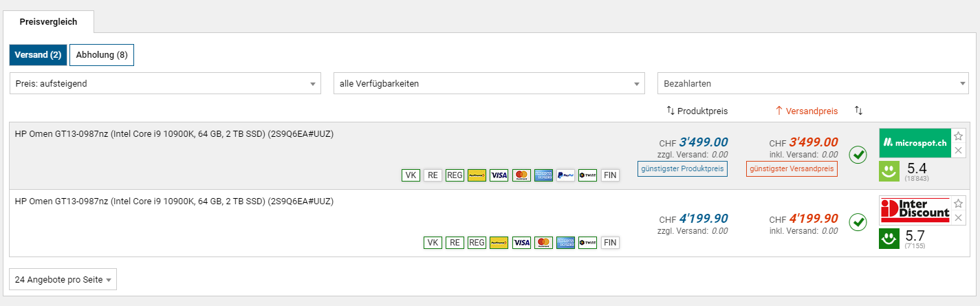
Task: Click the PayPal icon in the microspot offer
Action: (x=565, y=175)
